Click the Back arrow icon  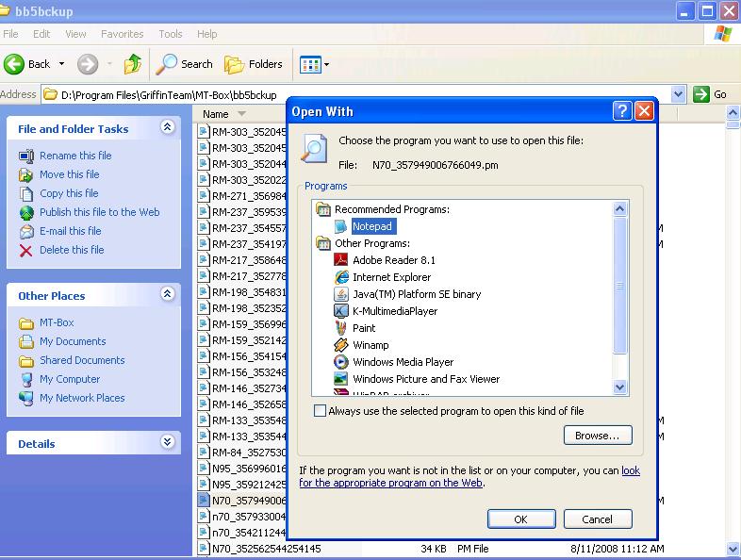point(14,64)
